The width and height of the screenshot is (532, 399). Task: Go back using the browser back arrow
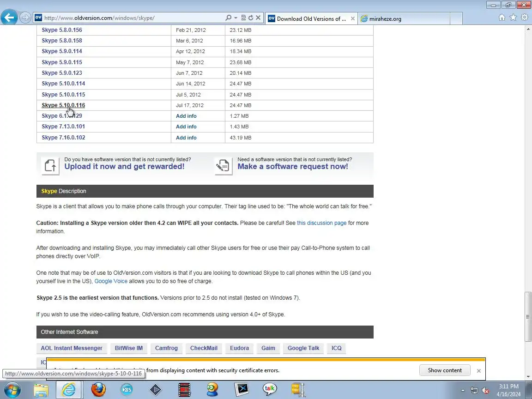(9, 17)
